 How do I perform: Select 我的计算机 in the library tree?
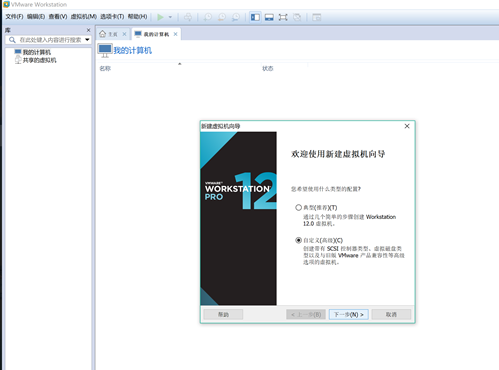pos(33,52)
